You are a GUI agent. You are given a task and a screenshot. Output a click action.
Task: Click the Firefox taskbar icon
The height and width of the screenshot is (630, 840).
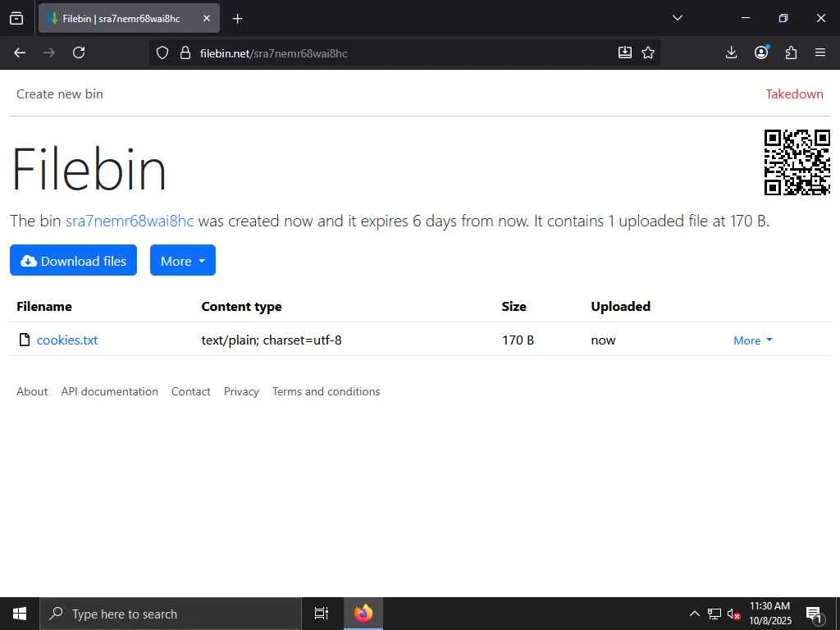(x=363, y=614)
